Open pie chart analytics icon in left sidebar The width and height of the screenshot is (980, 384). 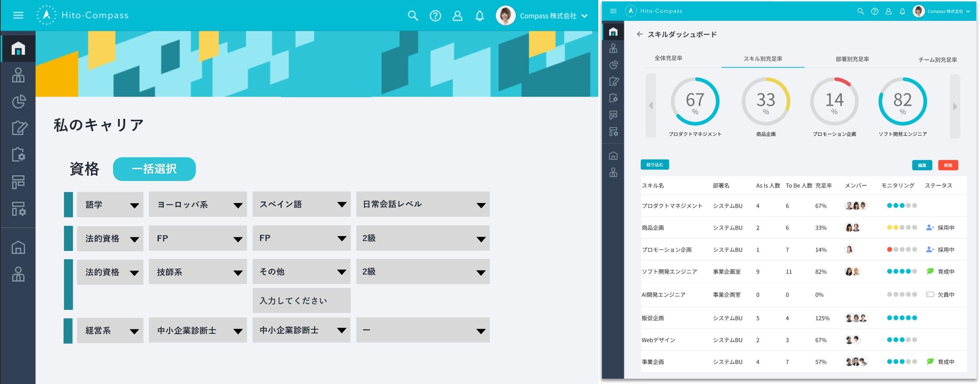point(18,102)
